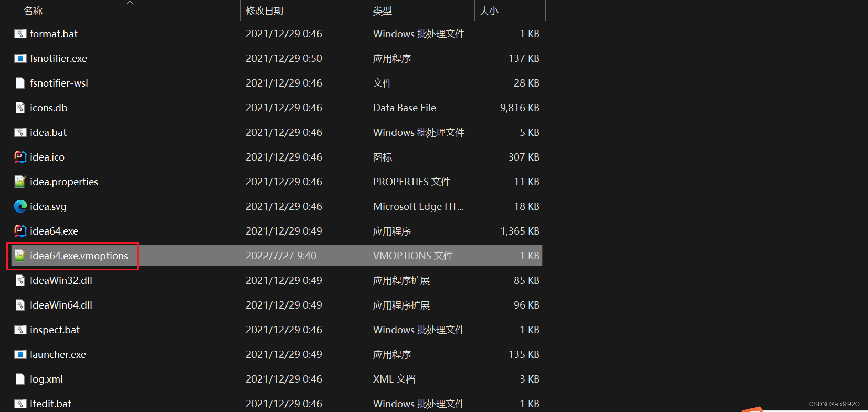Click the Microsoft Edge HT... type cell
This screenshot has height=412, width=868.
(418, 206)
